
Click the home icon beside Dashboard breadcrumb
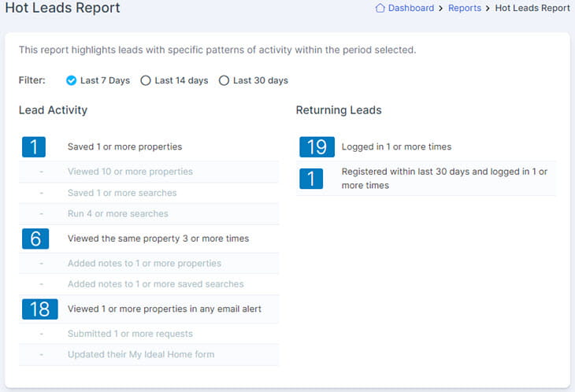pyautogui.click(x=380, y=8)
